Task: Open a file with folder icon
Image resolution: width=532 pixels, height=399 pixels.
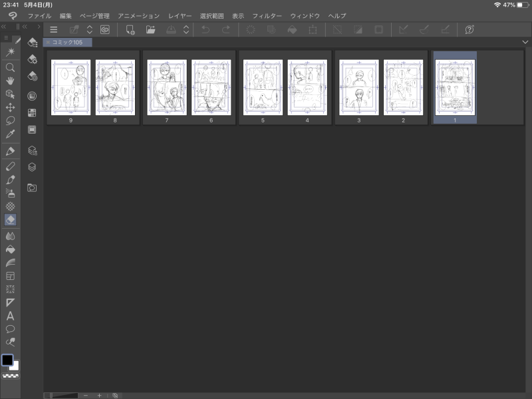Action: (151, 29)
